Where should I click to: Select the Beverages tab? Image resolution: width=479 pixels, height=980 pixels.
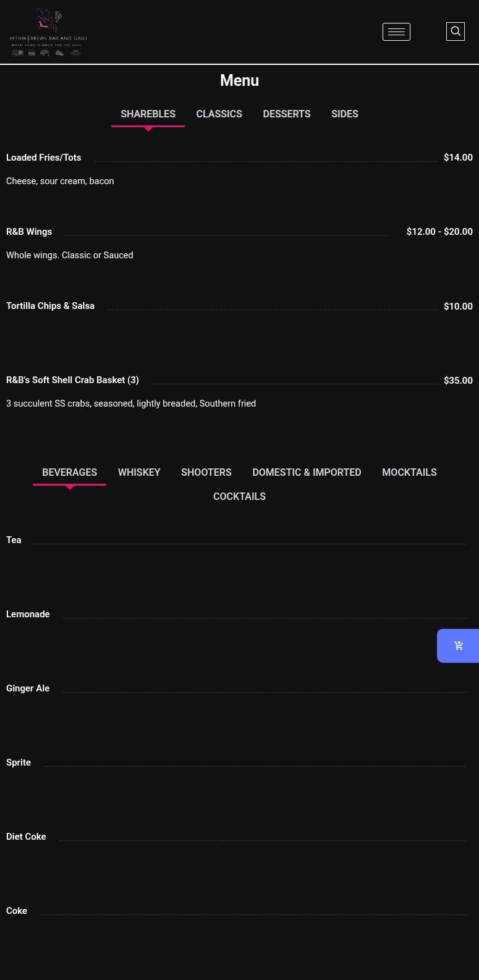coord(69,473)
